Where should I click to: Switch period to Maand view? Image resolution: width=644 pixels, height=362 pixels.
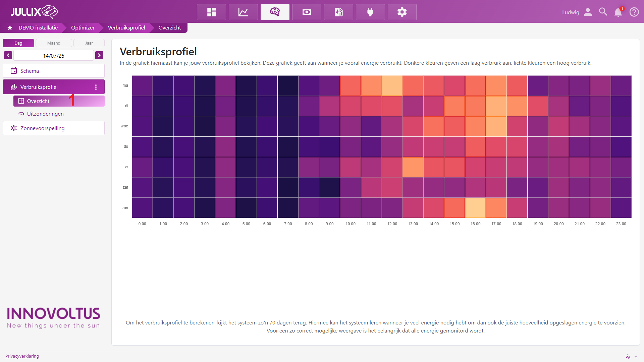pyautogui.click(x=54, y=43)
